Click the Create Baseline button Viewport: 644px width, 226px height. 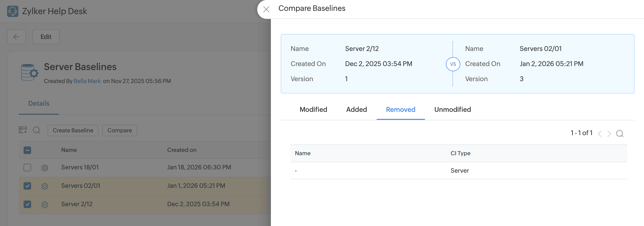73,130
